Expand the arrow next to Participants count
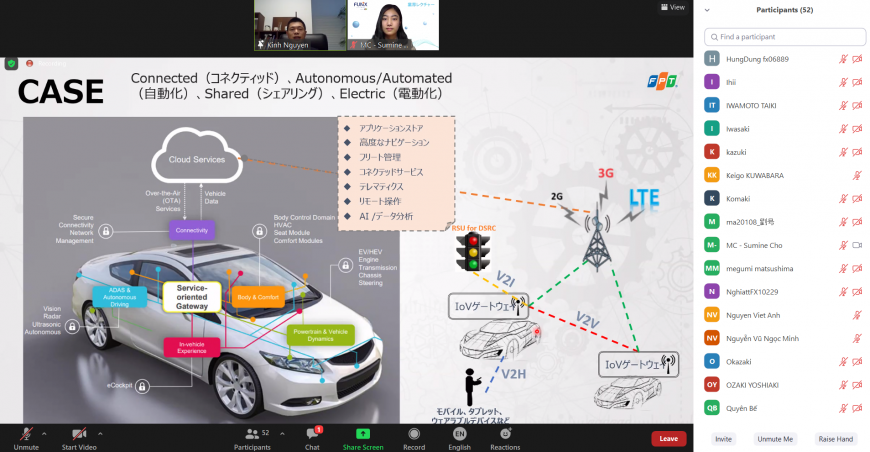The image size is (870, 452). click(x=282, y=433)
